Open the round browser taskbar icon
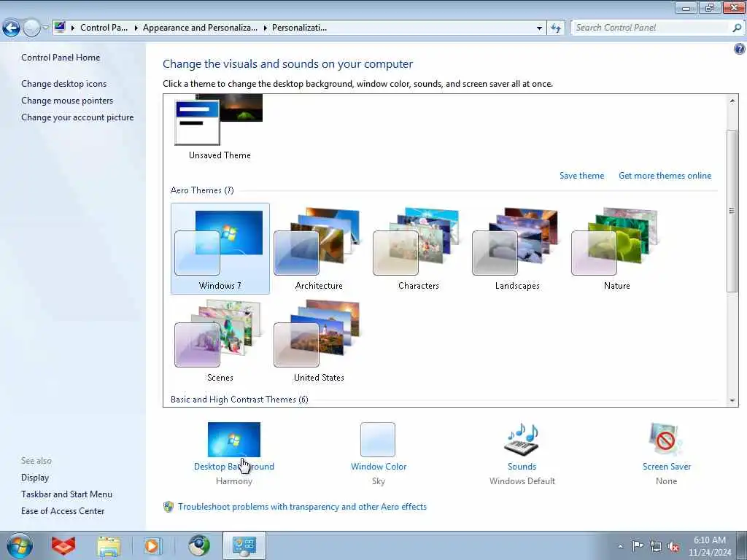This screenshot has width=747, height=560. pos(198,545)
